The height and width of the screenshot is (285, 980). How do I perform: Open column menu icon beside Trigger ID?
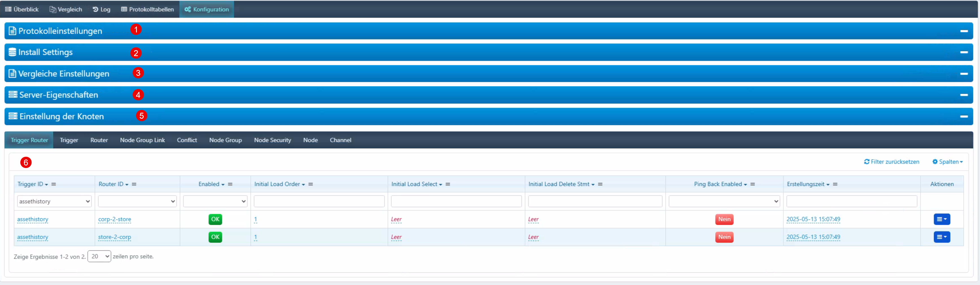54,184
